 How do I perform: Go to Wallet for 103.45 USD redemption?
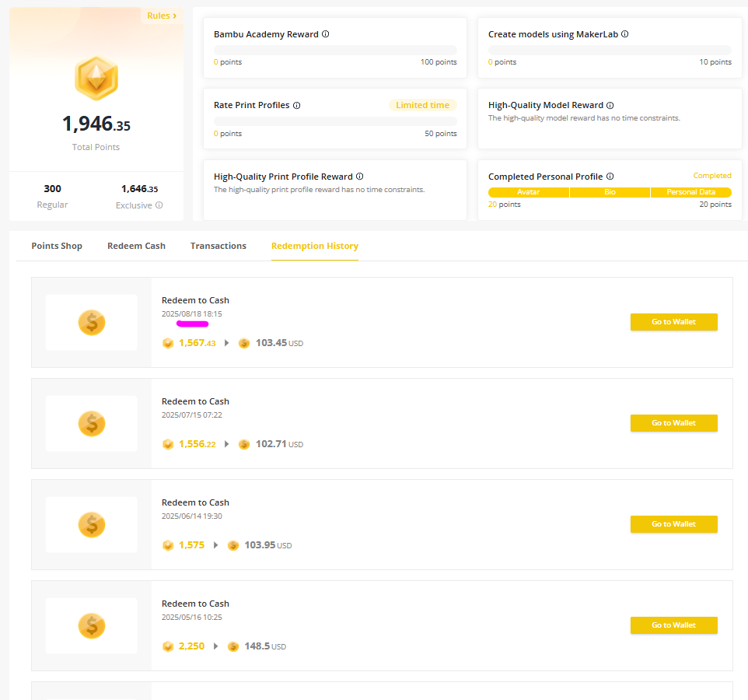[x=673, y=322]
